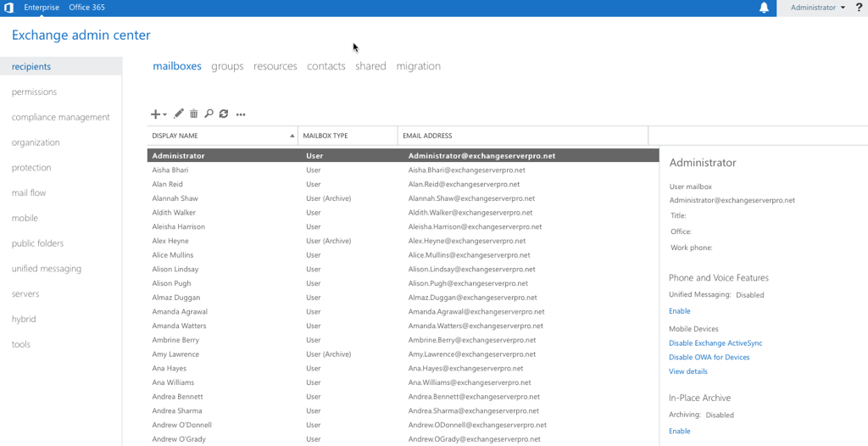The image size is (868, 446).
Task: Open servers section
Action: click(25, 294)
